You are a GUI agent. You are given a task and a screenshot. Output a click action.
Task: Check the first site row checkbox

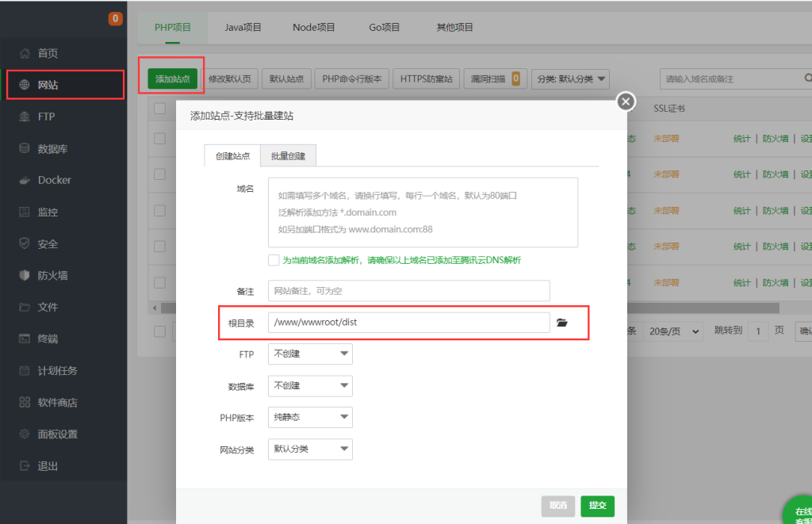click(x=159, y=138)
